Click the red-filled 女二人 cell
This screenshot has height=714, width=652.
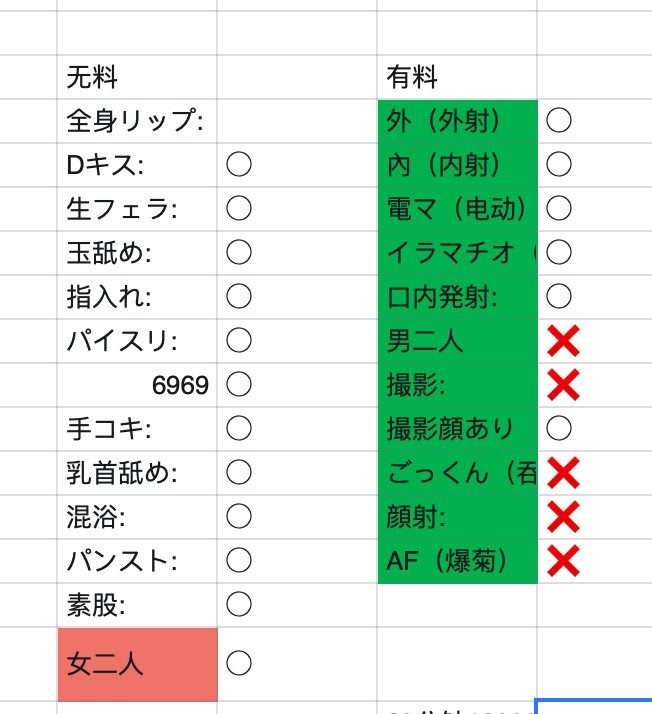(137, 664)
